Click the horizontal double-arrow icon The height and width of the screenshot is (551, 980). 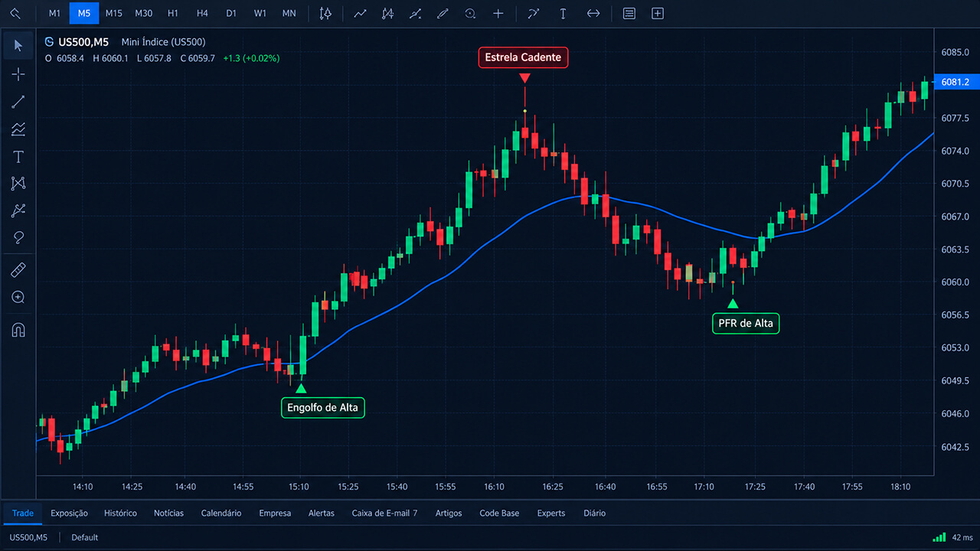pyautogui.click(x=593, y=13)
